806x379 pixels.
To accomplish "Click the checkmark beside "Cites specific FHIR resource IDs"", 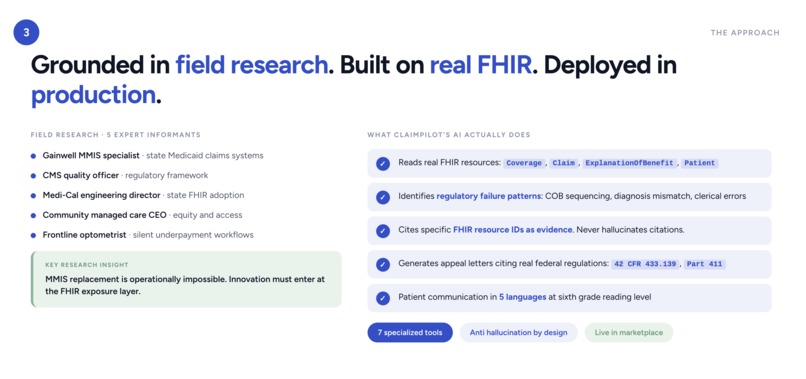I will (382, 231).
